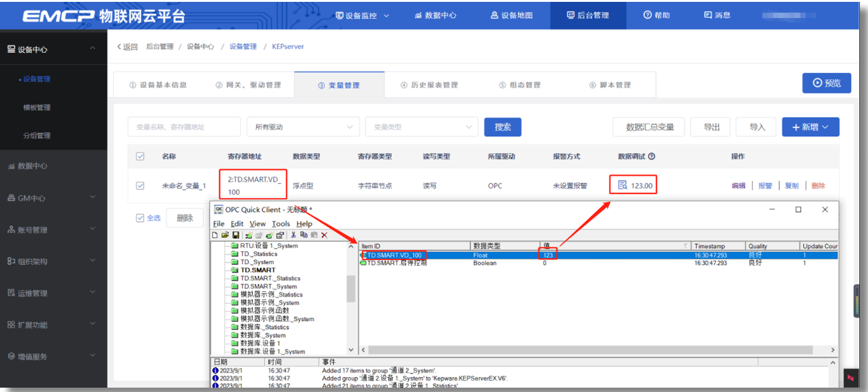The height and width of the screenshot is (392, 868).
Task: Open the 变量类型 dropdown
Action: 422,127
